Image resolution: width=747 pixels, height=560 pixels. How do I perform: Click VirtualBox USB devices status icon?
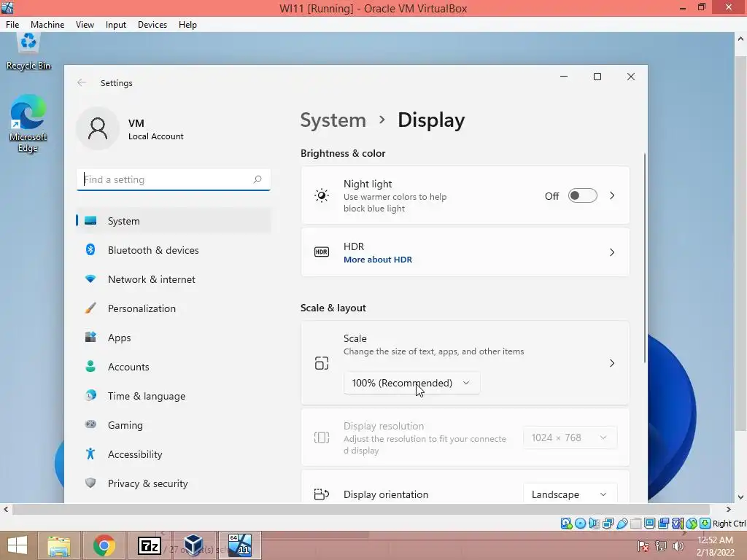pos(622,524)
